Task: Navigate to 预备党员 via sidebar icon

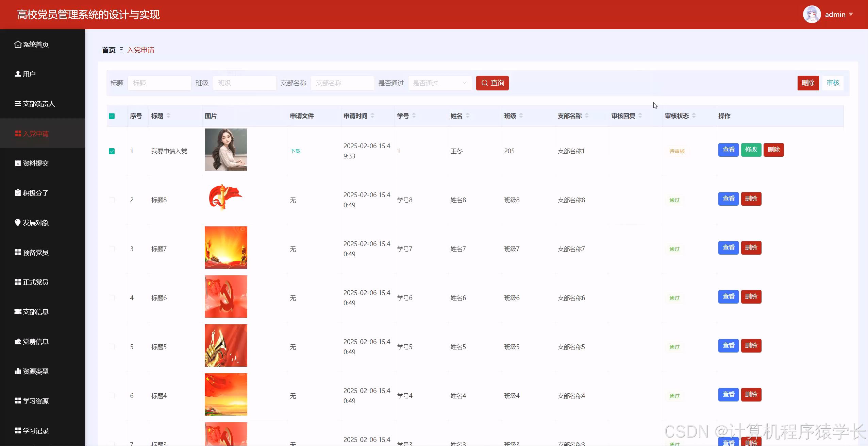Action: point(35,252)
